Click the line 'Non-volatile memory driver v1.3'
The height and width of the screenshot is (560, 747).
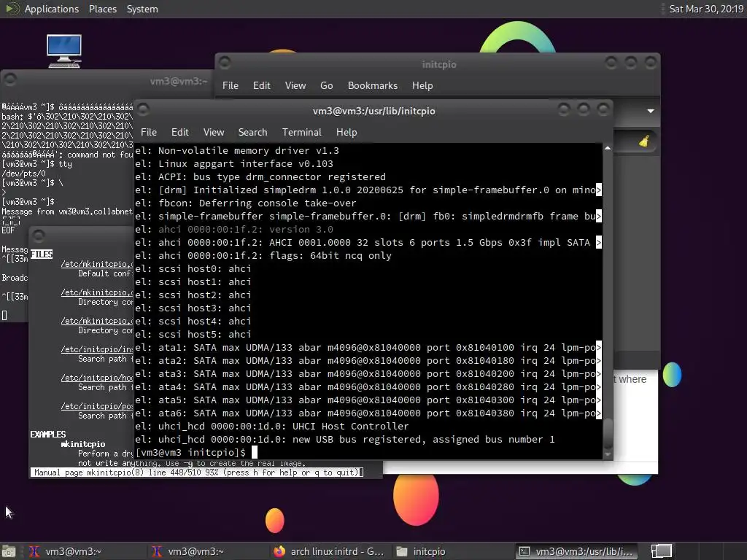[237, 150]
